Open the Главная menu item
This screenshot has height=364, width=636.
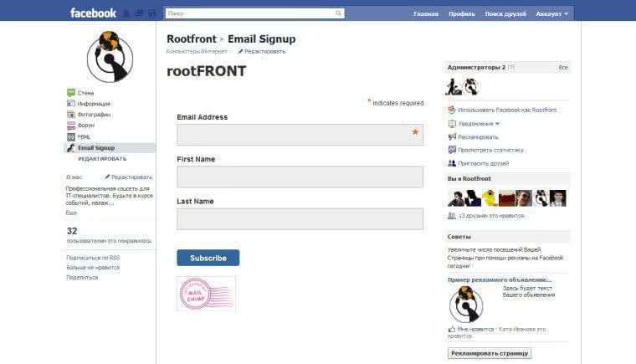pyautogui.click(x=426, y=13)
